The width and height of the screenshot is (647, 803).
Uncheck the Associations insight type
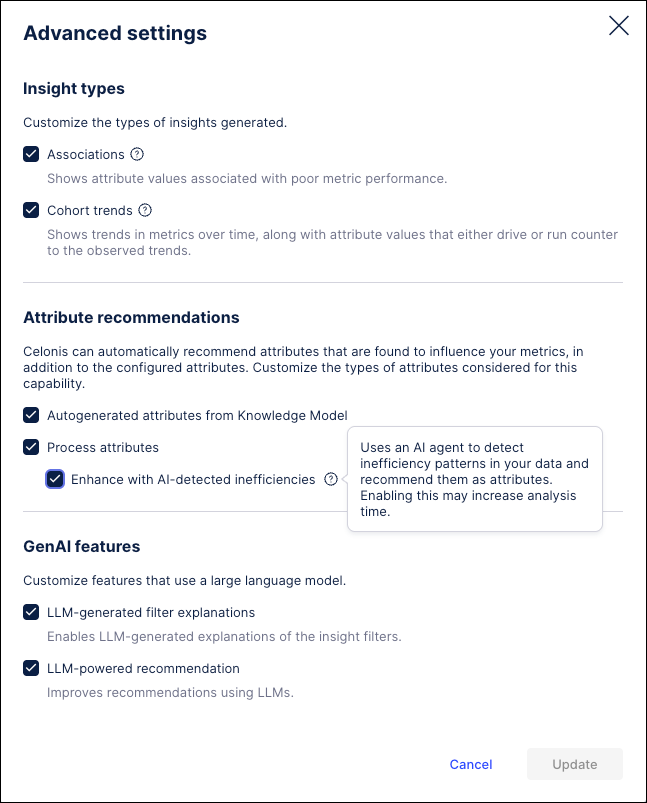point(31,154)
